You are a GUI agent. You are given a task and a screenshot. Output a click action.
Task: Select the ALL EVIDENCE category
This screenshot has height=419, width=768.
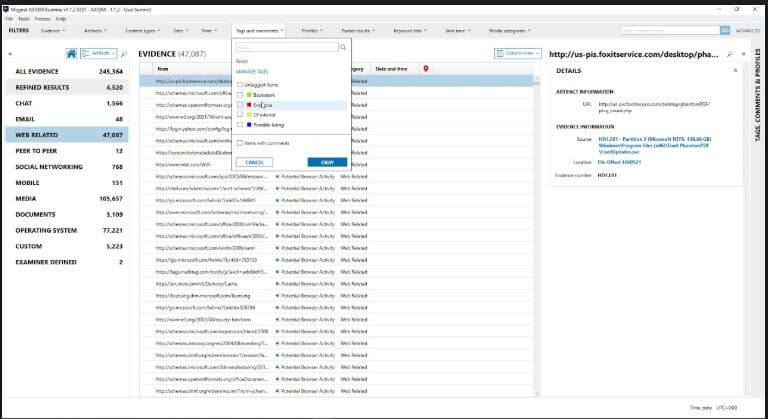click(x=67, y=72)
